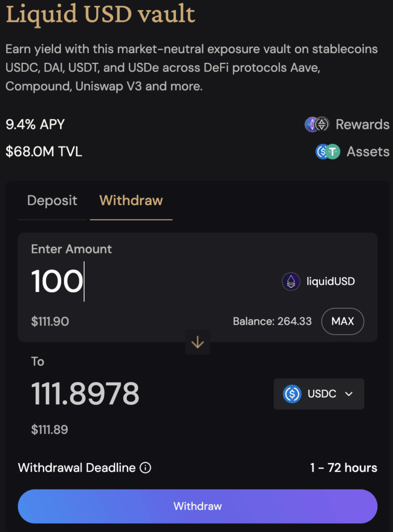The image size is (393, 532).
Task: Click the 9.4% APY figure
Action: tap(35, 124)
